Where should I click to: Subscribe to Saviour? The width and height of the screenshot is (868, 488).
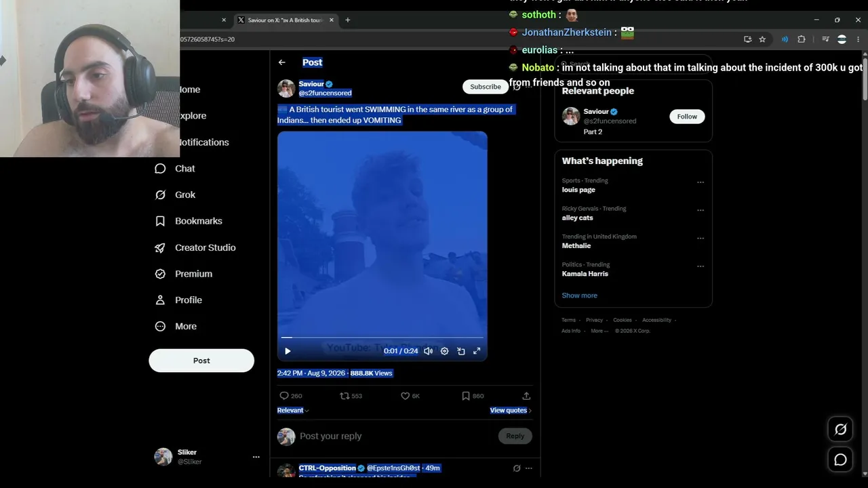486,87
